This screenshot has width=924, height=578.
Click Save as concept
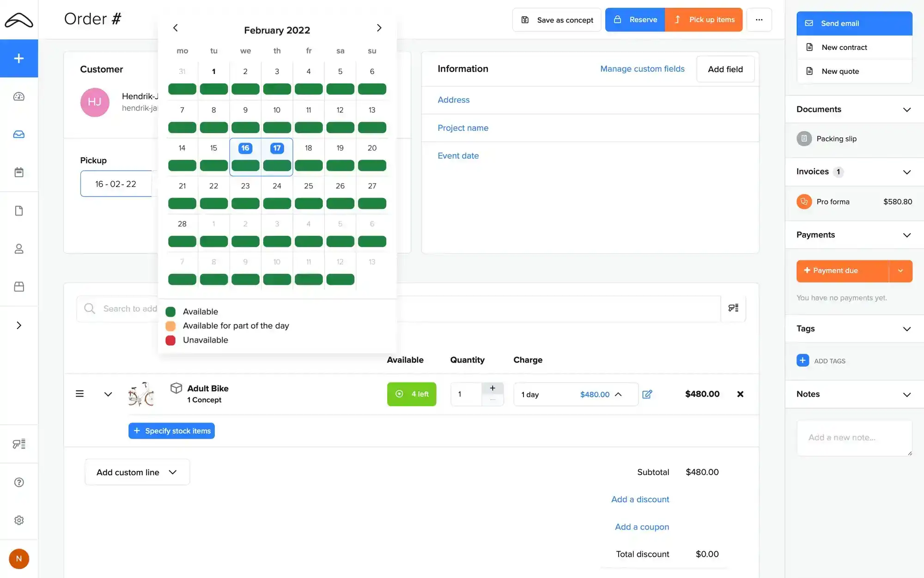coord(556,20)
